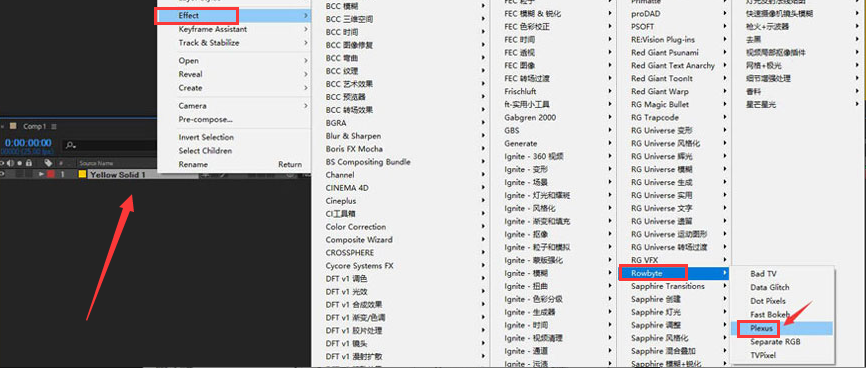866x368 pixels.
Task: Expand the Color Correction submenu arrow
Action: coord(483,227)
